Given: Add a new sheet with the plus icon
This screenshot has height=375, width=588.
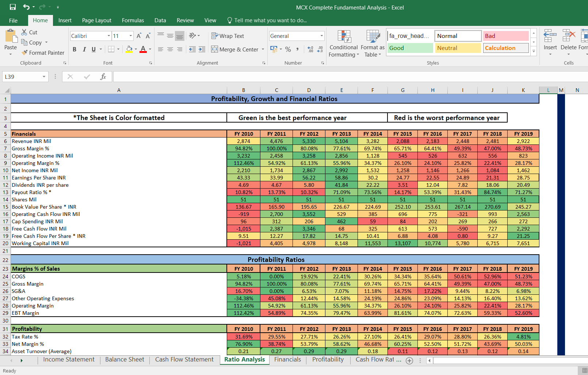Looking at the screenshot, I should coord(409,360).
